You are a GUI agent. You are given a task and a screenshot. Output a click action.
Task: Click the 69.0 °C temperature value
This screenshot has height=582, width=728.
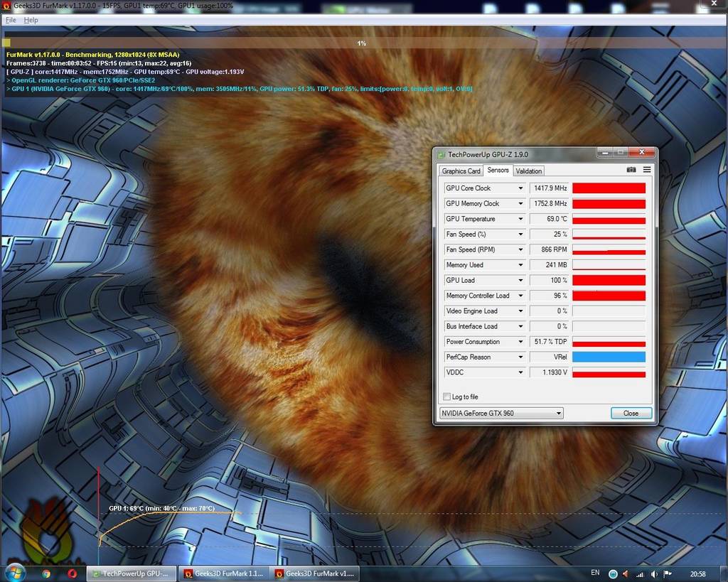point(550,219)
